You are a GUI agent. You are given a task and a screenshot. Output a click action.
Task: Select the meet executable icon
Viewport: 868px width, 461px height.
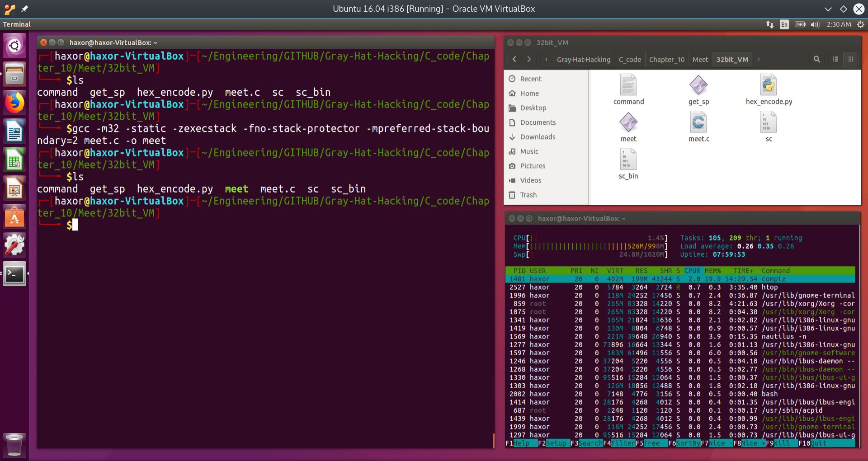click(628, 122)
